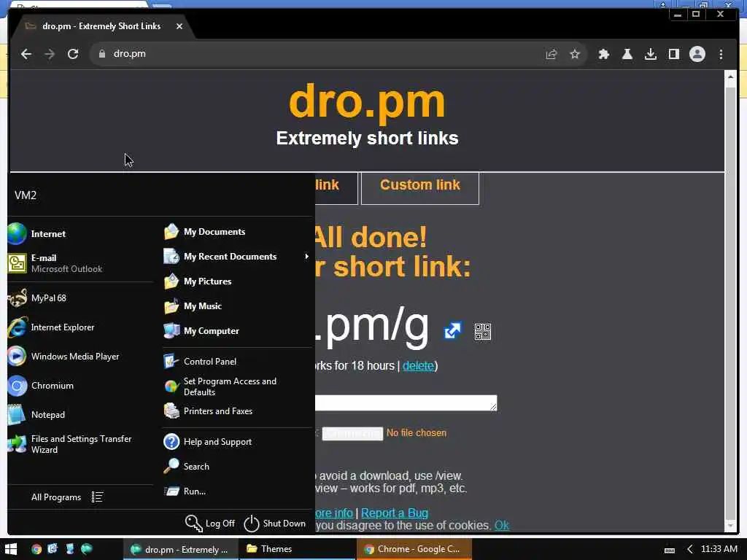Expand All Programs list

tap(66, 497)
